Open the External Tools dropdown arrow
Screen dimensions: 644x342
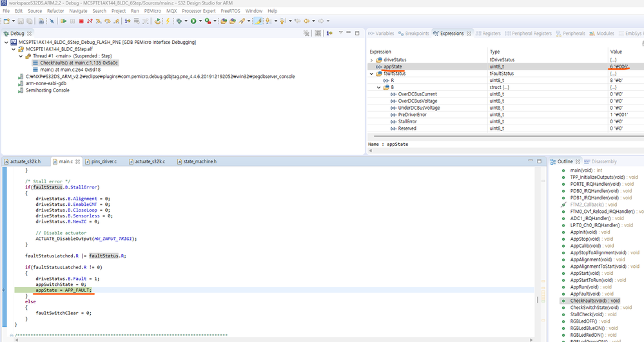point(215,21)
